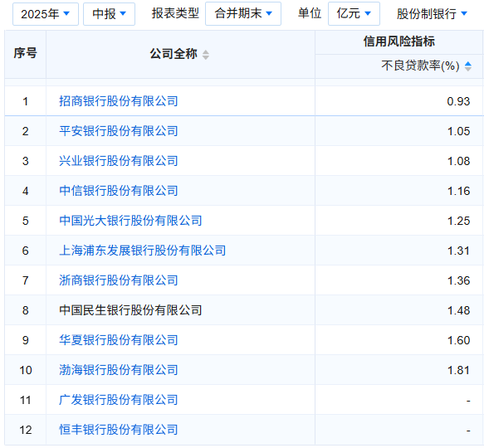This screenshot has width=484, height=448.
Task: Click the 1.16 value for 中信银行
Action: (x=459, y=191)
